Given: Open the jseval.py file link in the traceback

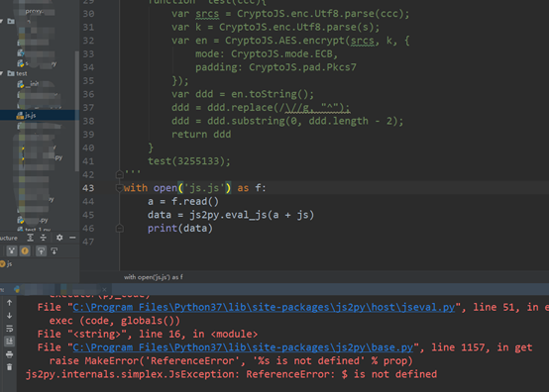Looking at the screenshot, I should click(264, 308).
